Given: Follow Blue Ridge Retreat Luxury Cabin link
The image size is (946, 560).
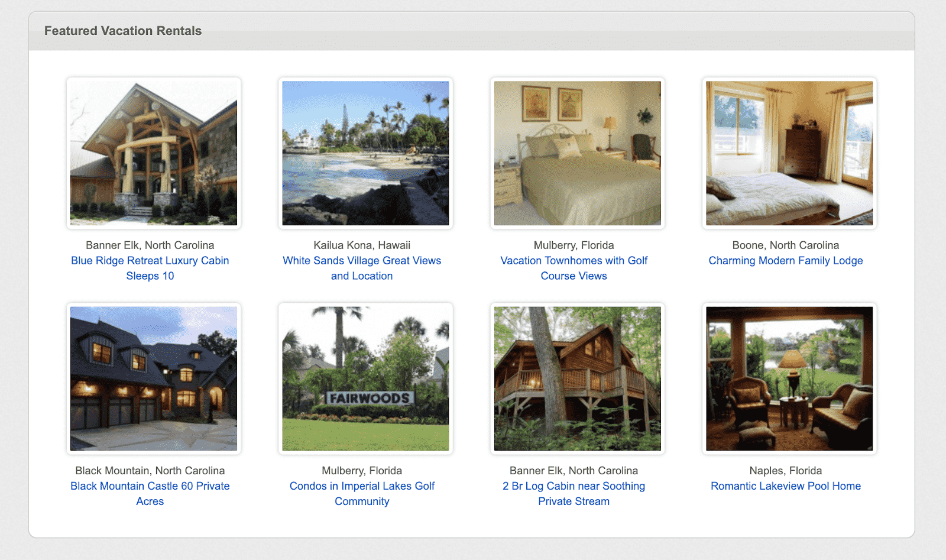Looking at the screenshot, I should pos(150,268).
